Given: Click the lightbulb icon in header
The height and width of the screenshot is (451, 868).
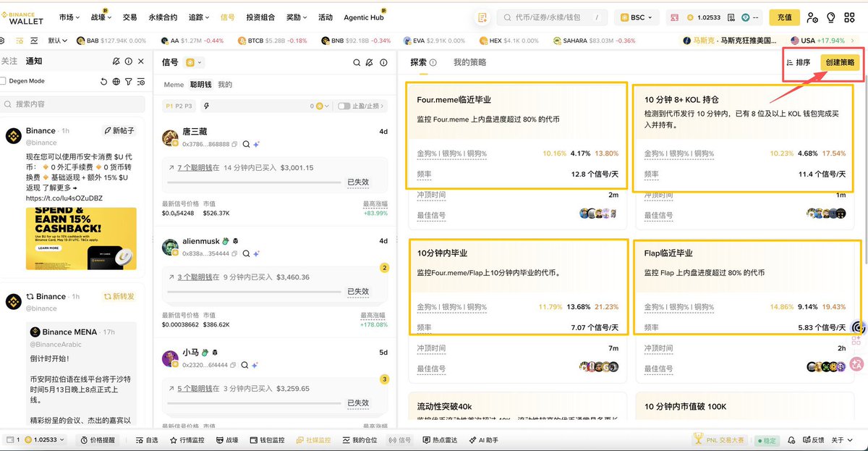Looking at the screenshot, I should (831, 17).
